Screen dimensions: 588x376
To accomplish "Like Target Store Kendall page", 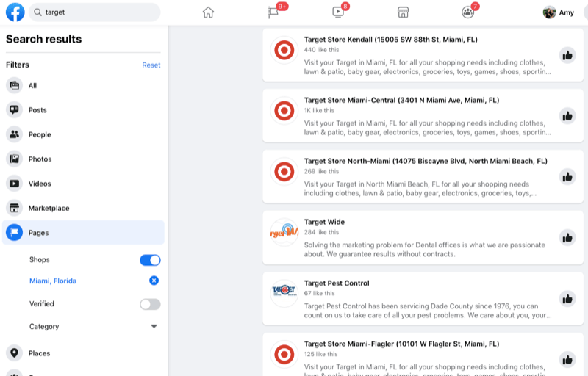I will pyautogui.click(x=567, y=55).
